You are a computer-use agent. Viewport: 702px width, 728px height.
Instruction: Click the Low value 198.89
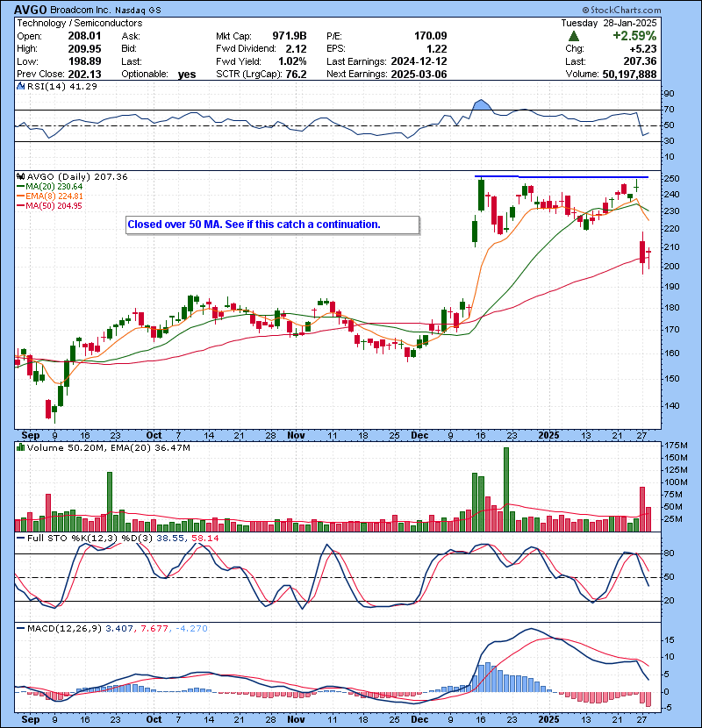tap(84, 61)
